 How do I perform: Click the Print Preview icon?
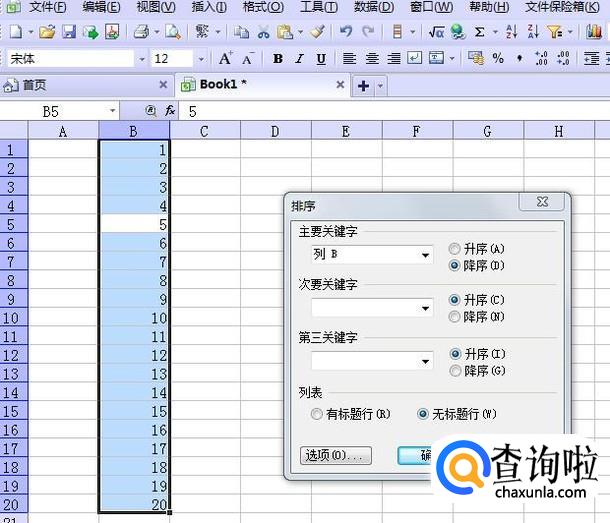172,32
